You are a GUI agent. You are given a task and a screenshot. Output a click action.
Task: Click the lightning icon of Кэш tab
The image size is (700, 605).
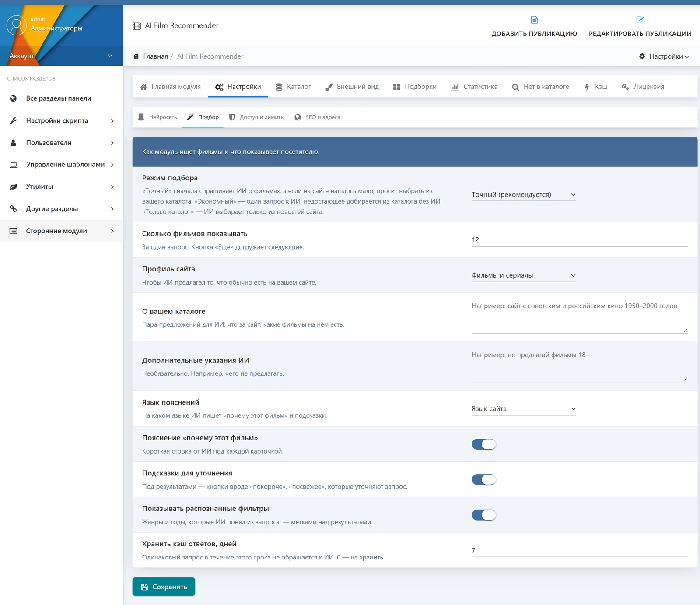coord(587,87)
